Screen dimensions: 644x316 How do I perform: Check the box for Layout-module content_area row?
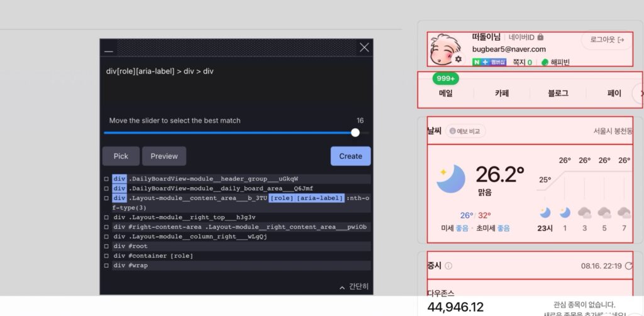pyautogui.click(x=106, y=199)
